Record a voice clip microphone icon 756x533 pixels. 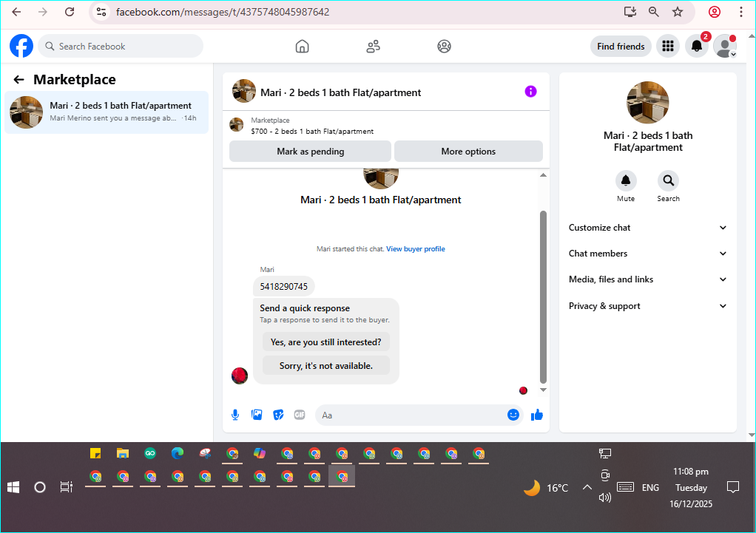235,415
